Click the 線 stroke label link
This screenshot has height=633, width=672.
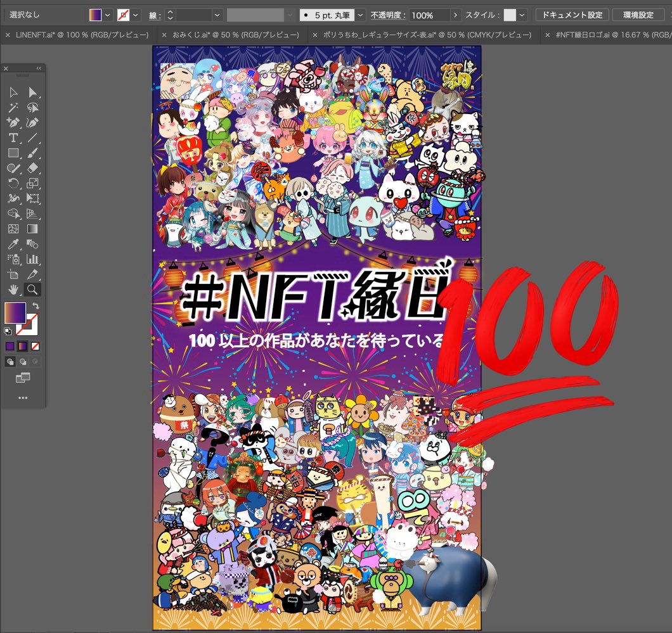(x=155, y=16)
